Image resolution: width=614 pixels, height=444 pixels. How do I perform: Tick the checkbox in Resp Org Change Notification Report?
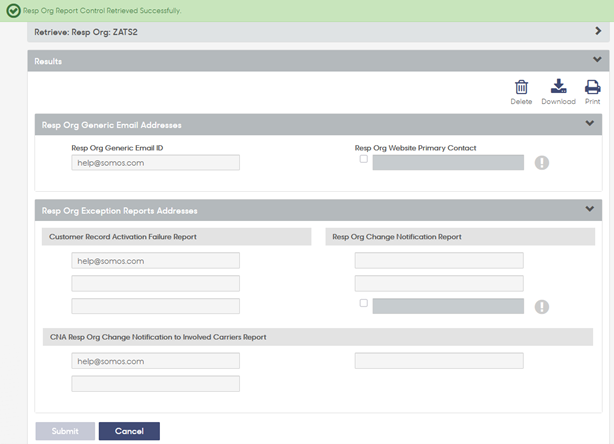[364, 303]
